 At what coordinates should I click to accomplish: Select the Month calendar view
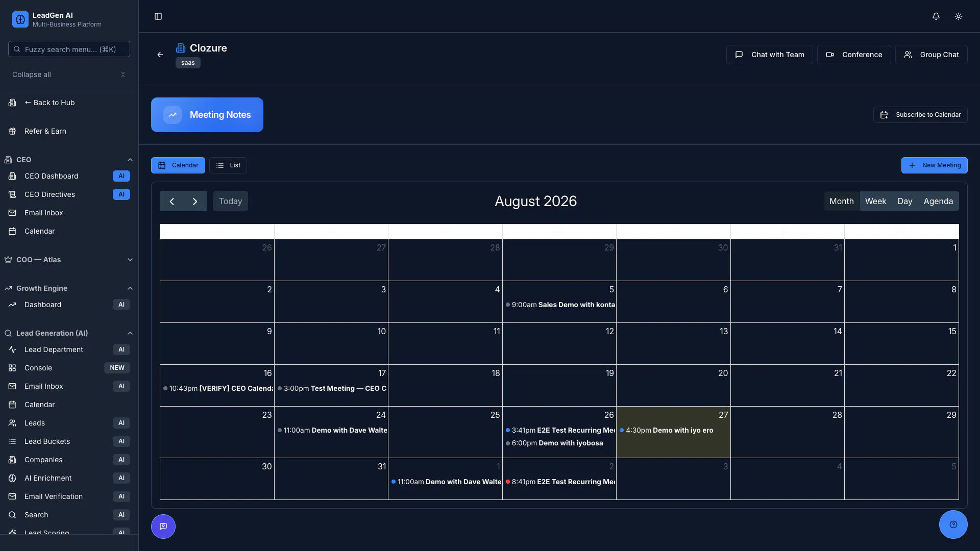(842, 201)
